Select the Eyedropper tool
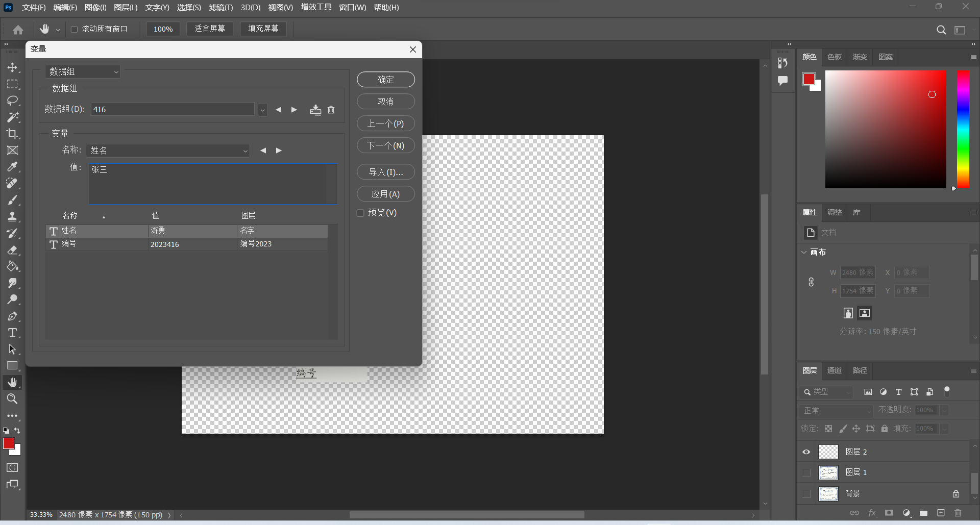 tap(12, 167)
